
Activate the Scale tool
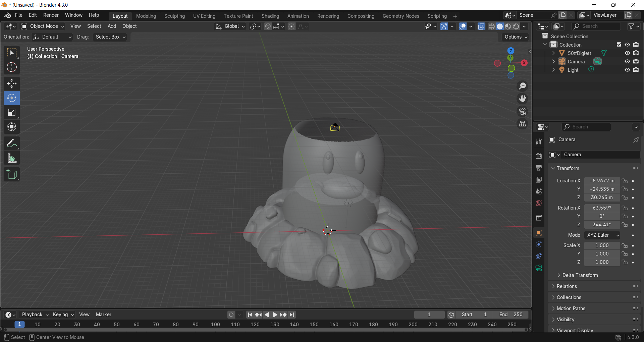(12, 112)
